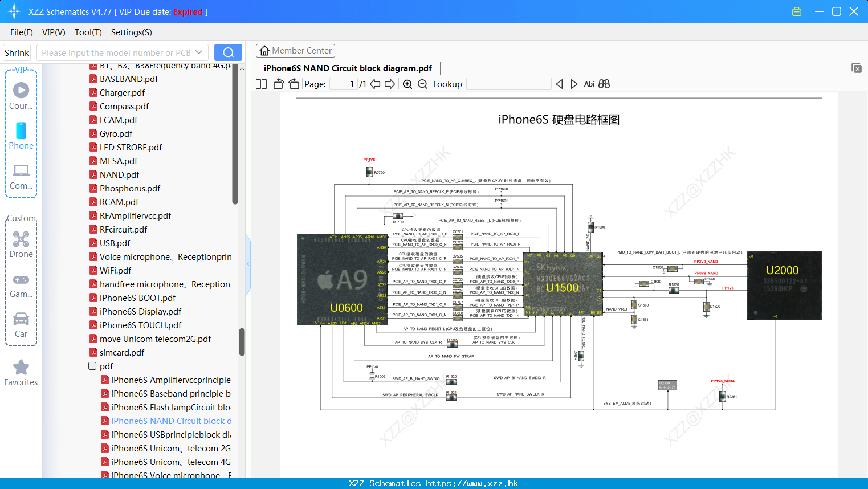Open the yellow toolbox icon in title bar
This screenshot has width=868, height=489.
tap(797, 11)
